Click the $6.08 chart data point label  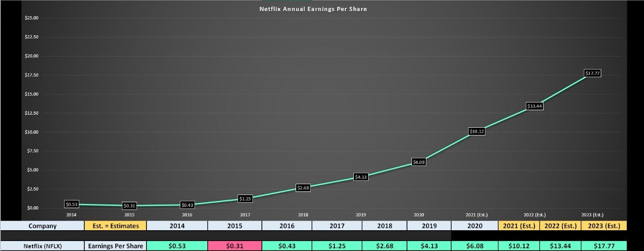coord(419,162)
